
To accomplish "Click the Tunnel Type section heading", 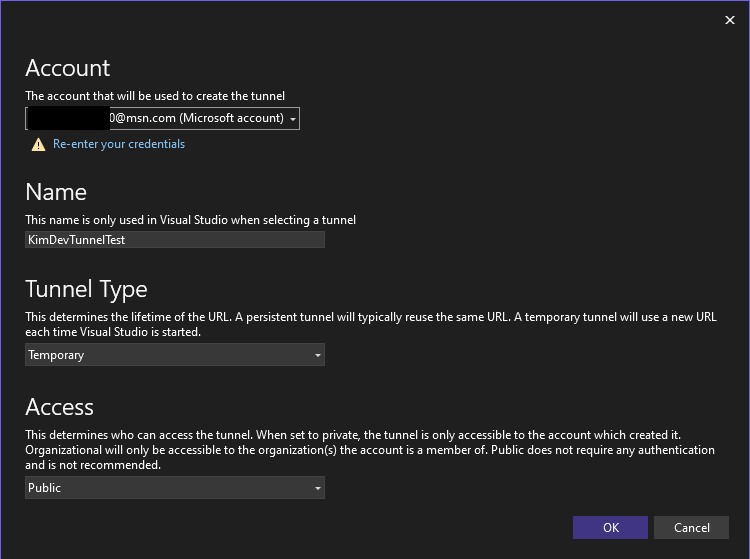I will (86, 289).
